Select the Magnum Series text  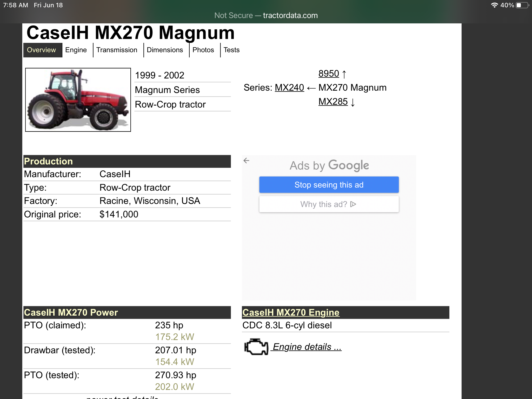coord(167,90)
